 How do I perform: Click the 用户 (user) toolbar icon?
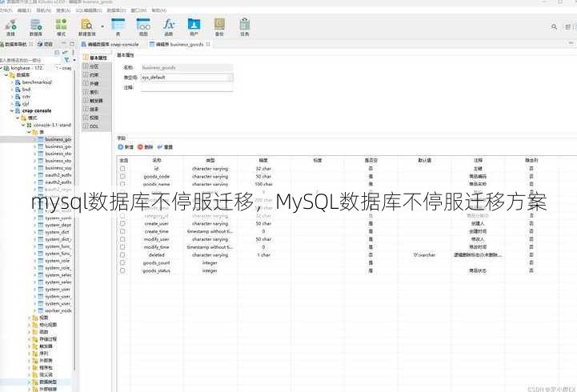click(x=194, y=27)
